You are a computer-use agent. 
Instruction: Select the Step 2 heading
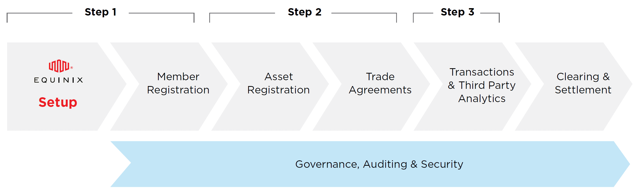tap(304, 12)
